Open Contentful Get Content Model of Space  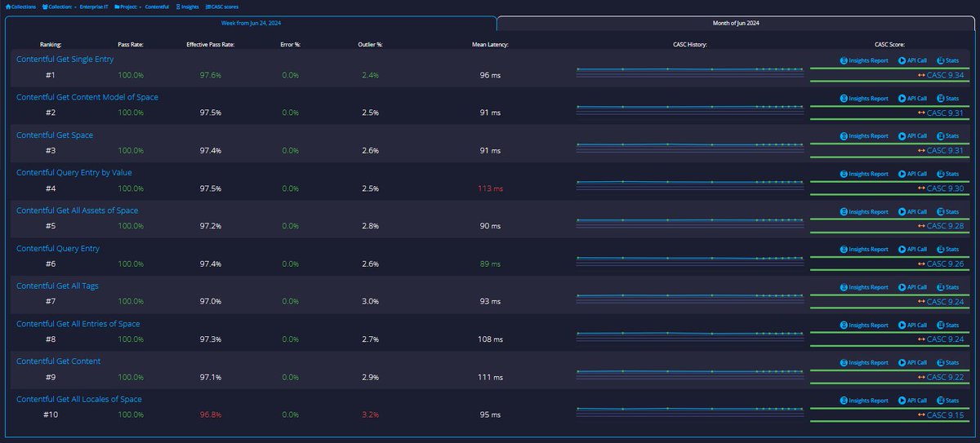pos(87,97)
